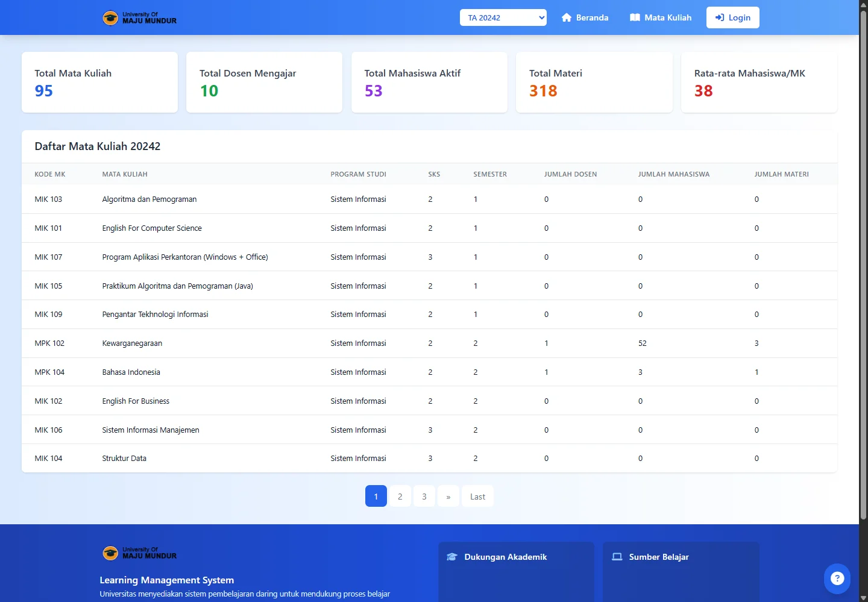This screenshot has width=868, height=602.
Task: Click the home icon beside Beranda
Action: 567,17
